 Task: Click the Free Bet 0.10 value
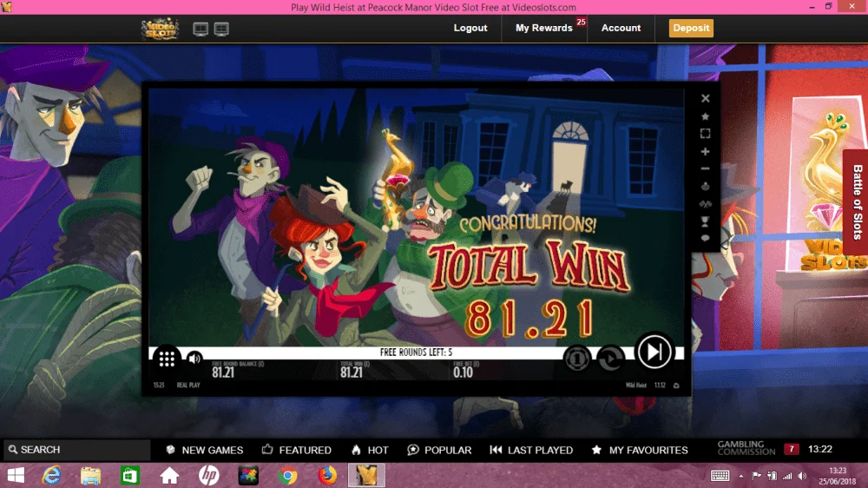[x=463, y=373]
